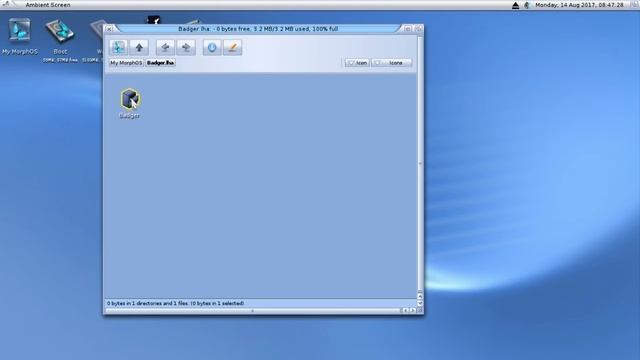Click the vertical scrollbar track

click(420, 163)
